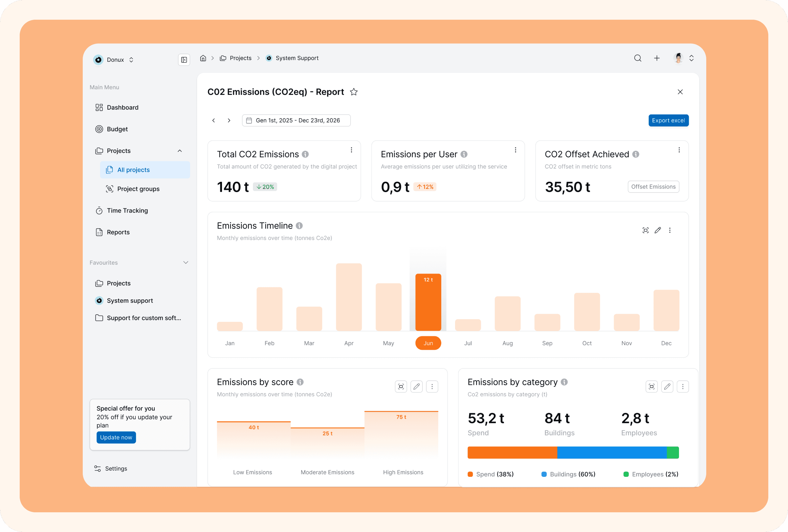Select the Jun month marker
The height and width of the screenshot is (532, 788).
coord(428,343)
